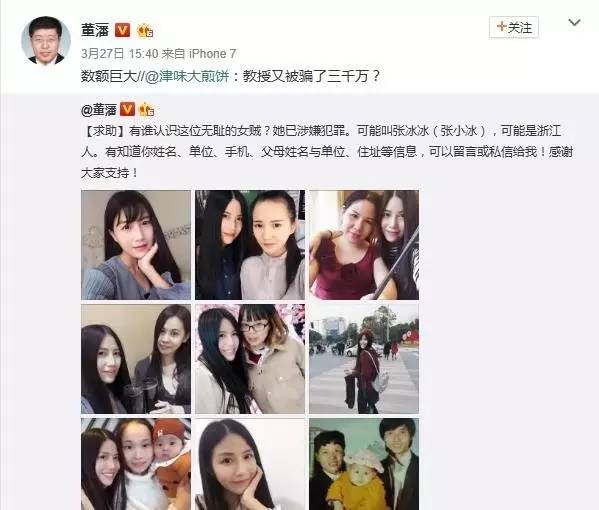Screen dimensions: 599x510
Task: Click the 3月27日 15:40 timestamp
Action: [119, 53]
